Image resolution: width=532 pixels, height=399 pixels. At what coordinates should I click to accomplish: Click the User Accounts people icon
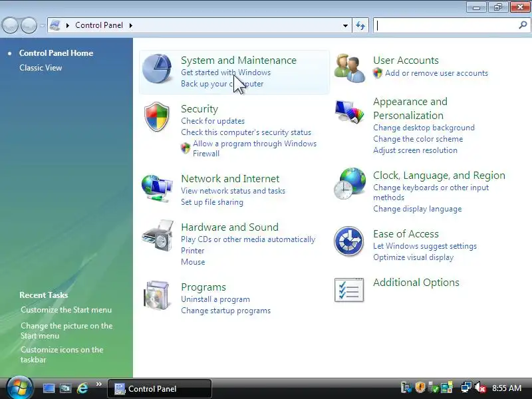350,68
